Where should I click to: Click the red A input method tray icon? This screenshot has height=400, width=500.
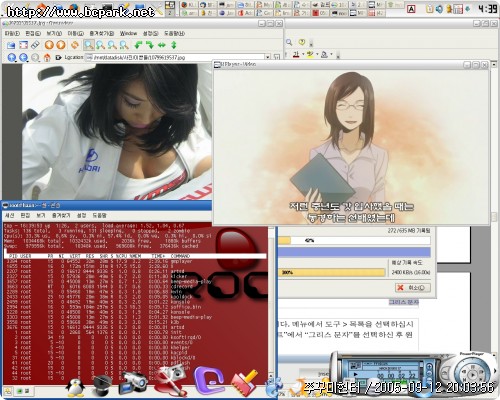coord(411,9)
